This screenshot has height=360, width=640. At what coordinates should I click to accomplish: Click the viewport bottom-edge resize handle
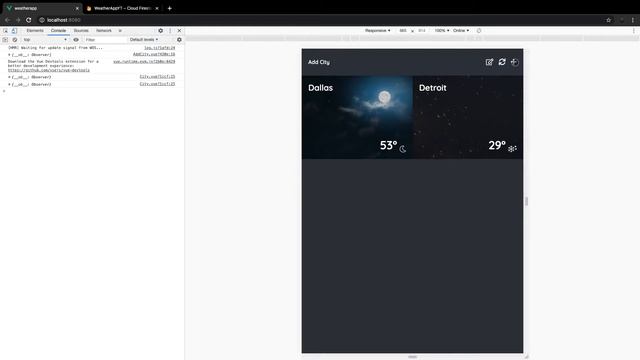(412, 357)
